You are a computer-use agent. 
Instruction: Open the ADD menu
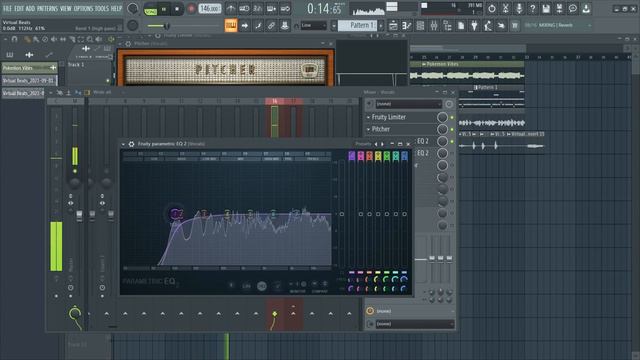(x=31, y=8)
